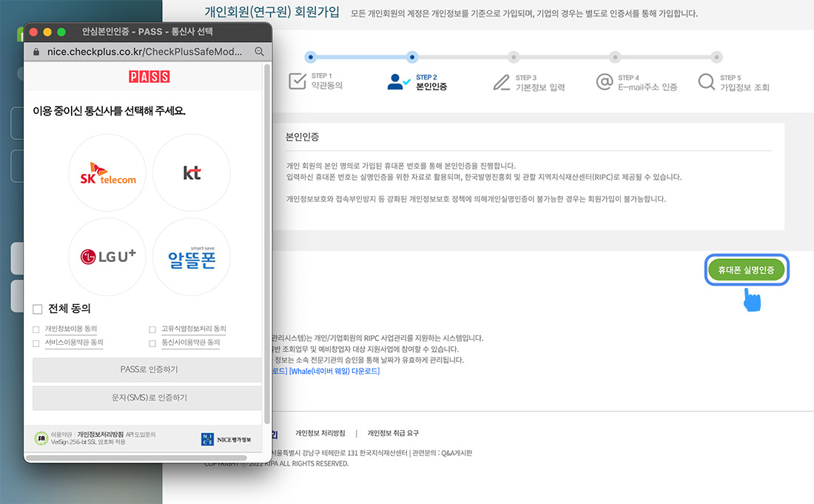Check the 전체 동의 checkbox
The width and height of the screenshot is (814, 504).
(38, 309)
